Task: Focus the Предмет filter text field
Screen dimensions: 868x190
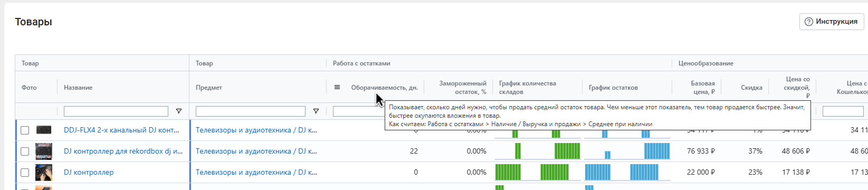Action: 251,111
